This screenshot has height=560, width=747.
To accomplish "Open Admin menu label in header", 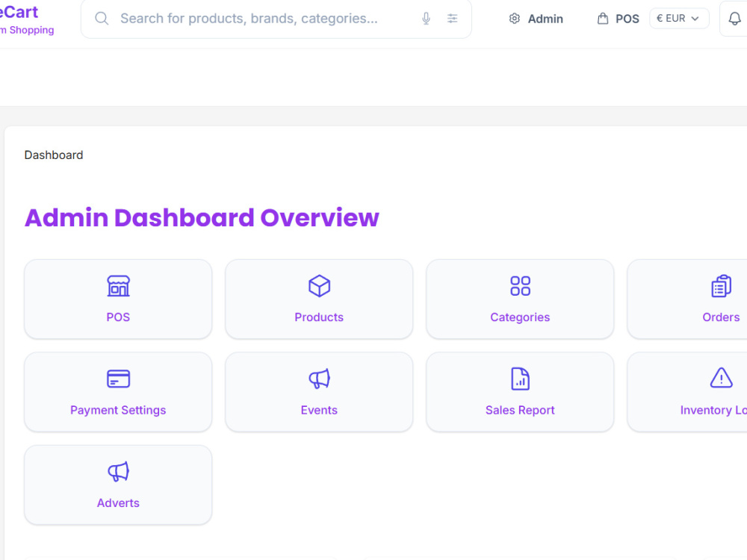I will click(x=545, y=19).
